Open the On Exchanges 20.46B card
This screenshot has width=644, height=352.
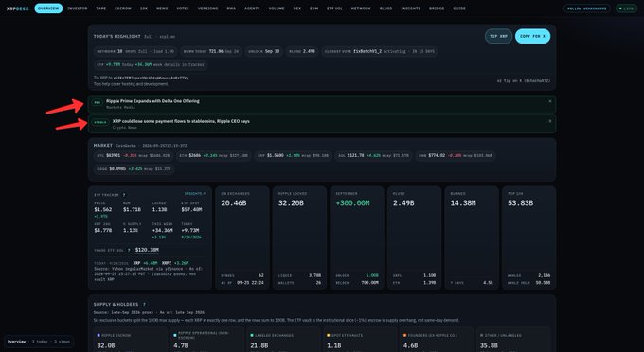coord(242,238)
